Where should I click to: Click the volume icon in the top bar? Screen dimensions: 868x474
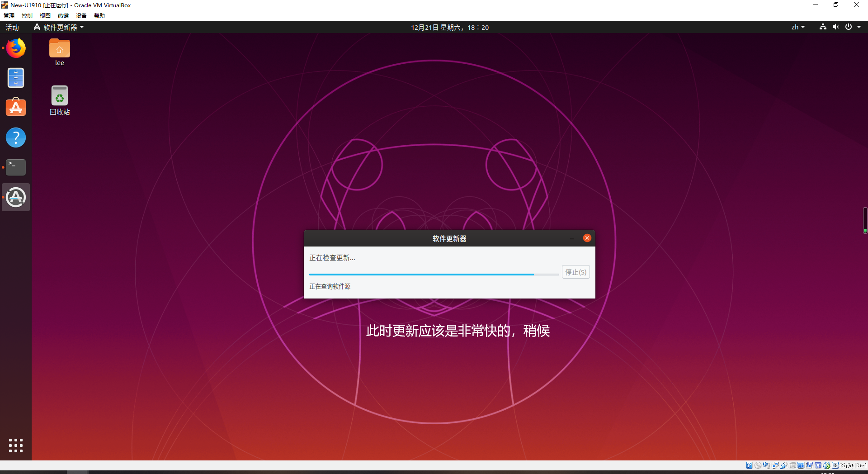click(x=835, y=27)
